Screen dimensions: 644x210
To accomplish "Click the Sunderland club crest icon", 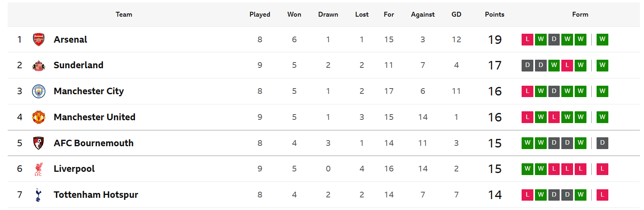I will click(39, 65).
